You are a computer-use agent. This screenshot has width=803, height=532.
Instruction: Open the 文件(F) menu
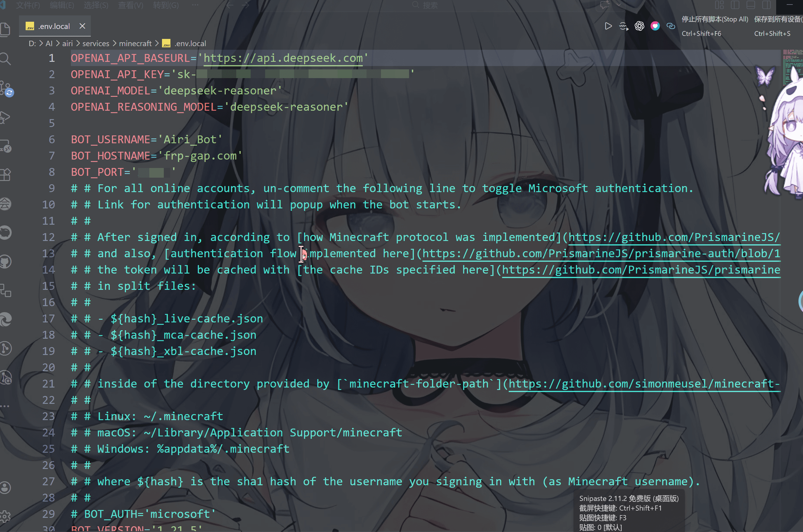[x=28, y=5]
